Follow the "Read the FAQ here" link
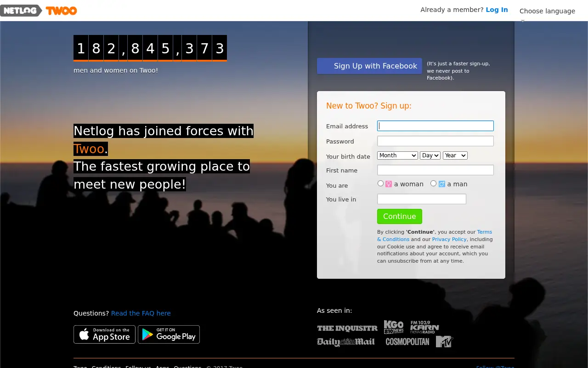Image resolution: width=588 pixels, height=368 pixels. (x=141, y=313)
